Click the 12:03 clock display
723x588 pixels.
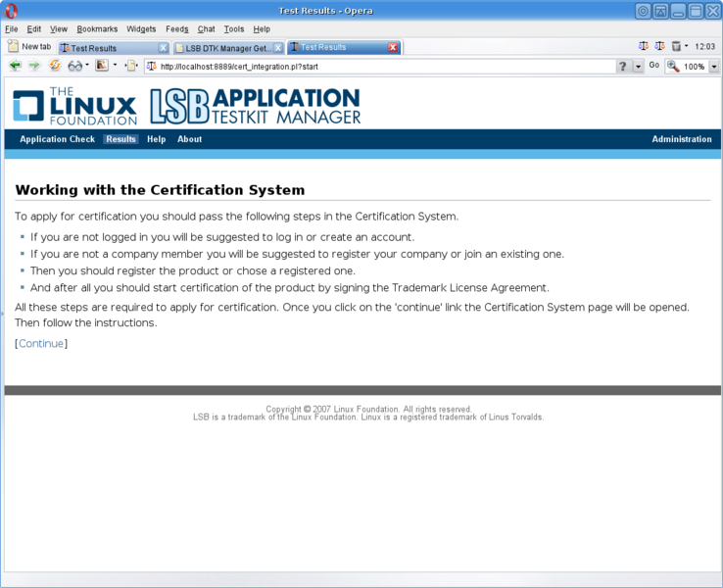pos(704,47)
